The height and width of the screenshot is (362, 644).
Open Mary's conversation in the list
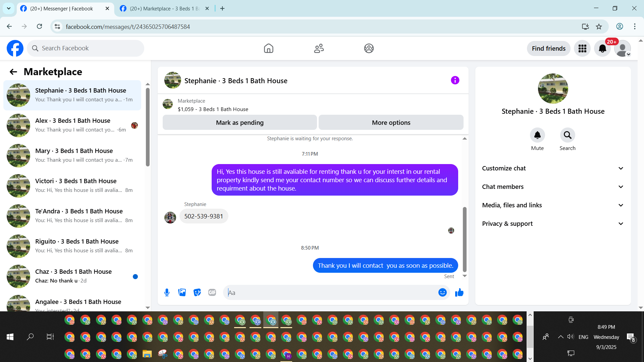click(x=72, y=156)
